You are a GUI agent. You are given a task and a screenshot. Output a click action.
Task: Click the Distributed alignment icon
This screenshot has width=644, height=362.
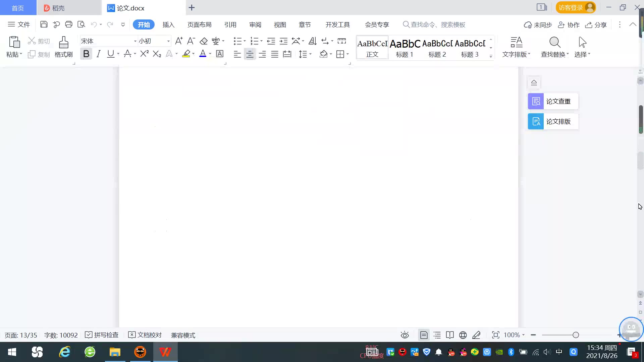click(x=287, y=54)
